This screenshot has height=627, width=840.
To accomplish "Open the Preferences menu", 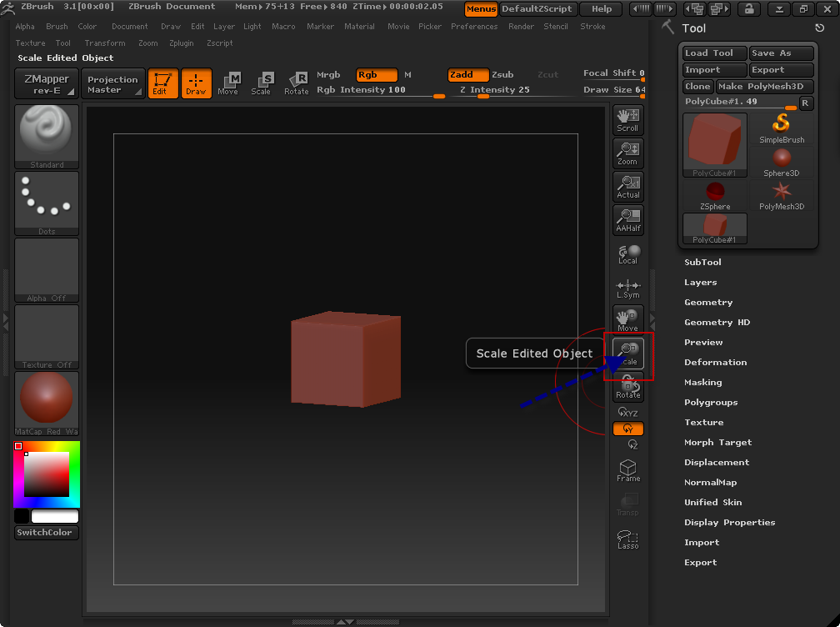I will [474, 26].
